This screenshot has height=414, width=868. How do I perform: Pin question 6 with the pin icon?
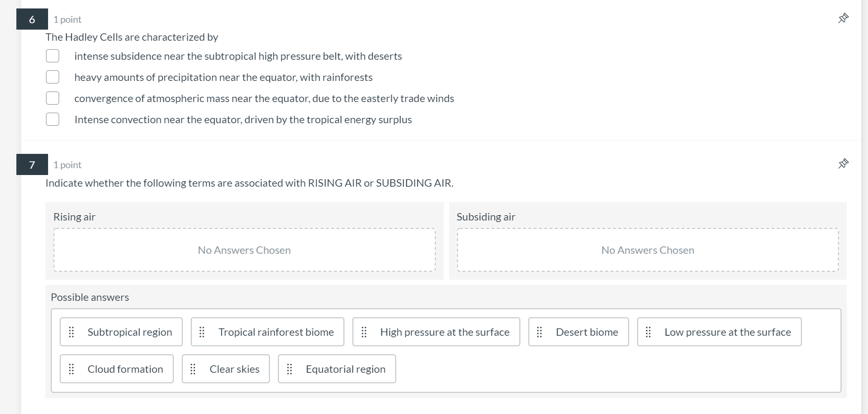[843, 19]
